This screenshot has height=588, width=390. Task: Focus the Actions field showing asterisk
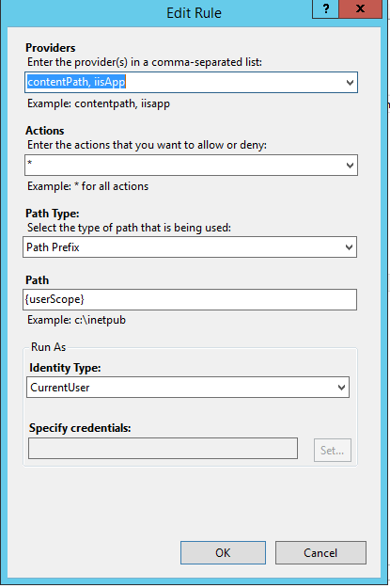(x=183, y=166)
